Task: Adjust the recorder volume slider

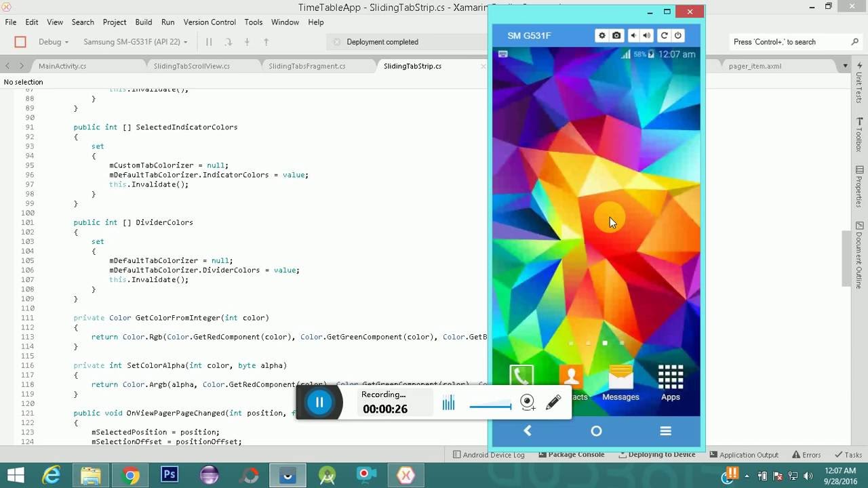Action: pyautogui.click(x=490, y=407)
